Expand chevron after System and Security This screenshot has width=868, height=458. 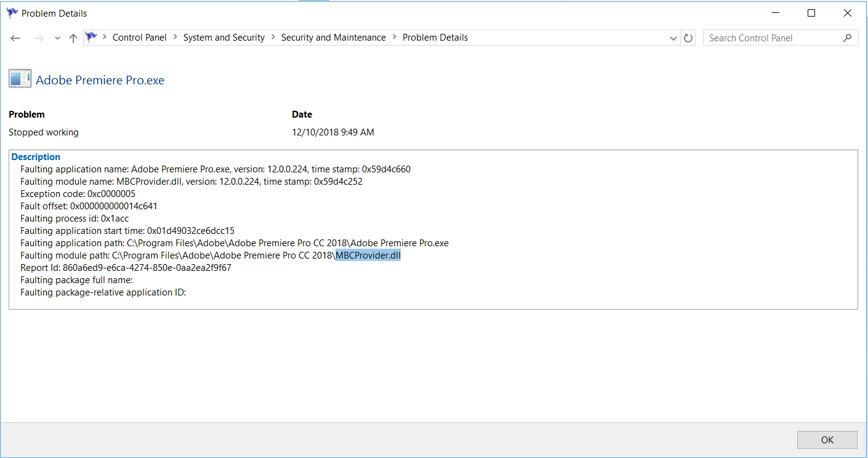[x=273, y=38]
